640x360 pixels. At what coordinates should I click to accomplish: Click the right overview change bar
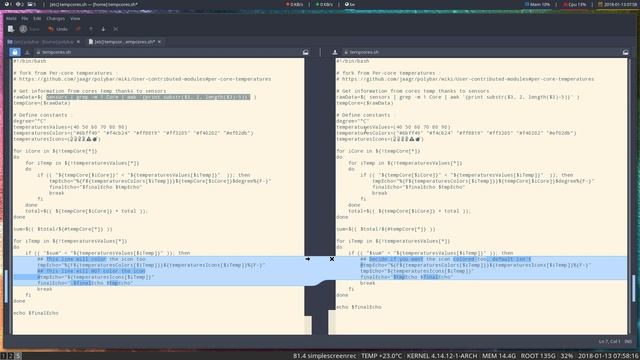tap(633, 288)
